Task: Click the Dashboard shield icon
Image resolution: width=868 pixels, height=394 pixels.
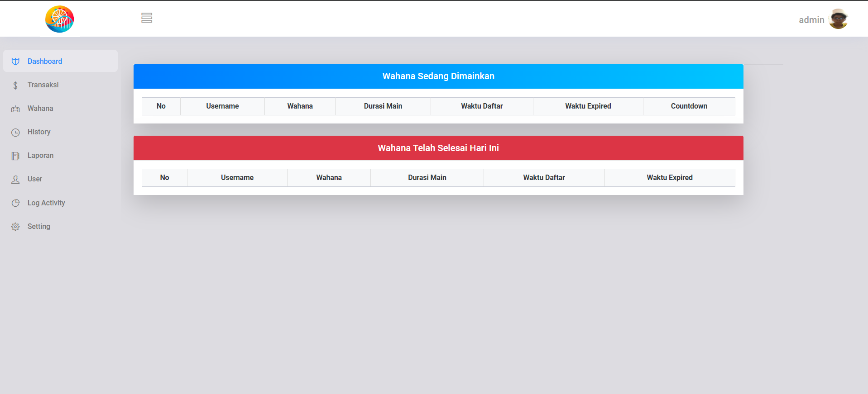Action: click(x=15, y=62)
